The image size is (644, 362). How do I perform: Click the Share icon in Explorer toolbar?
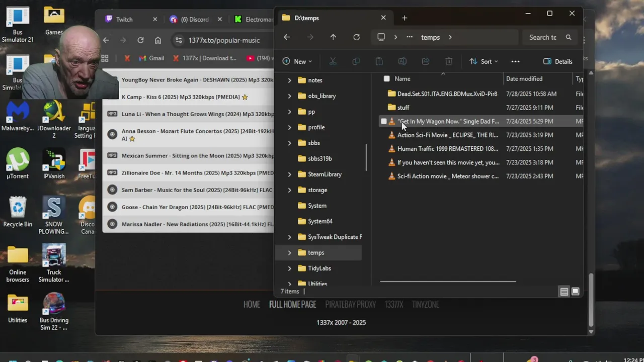click(425, 61)
